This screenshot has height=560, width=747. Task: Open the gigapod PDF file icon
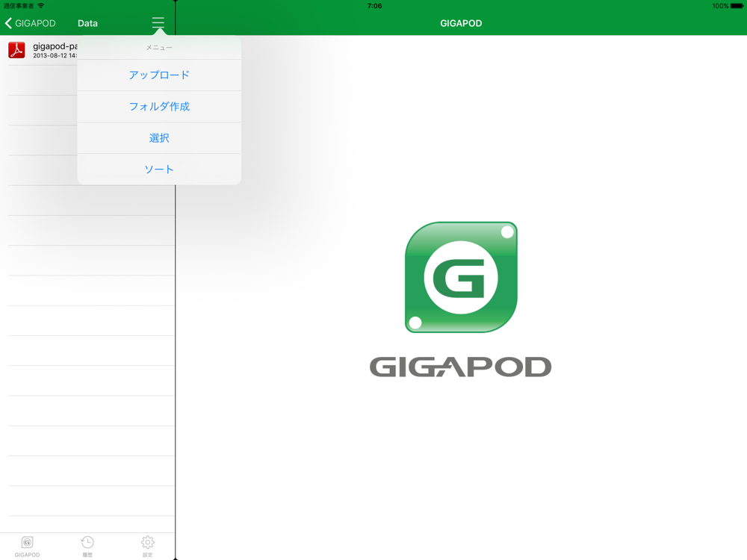pos(16,49)
